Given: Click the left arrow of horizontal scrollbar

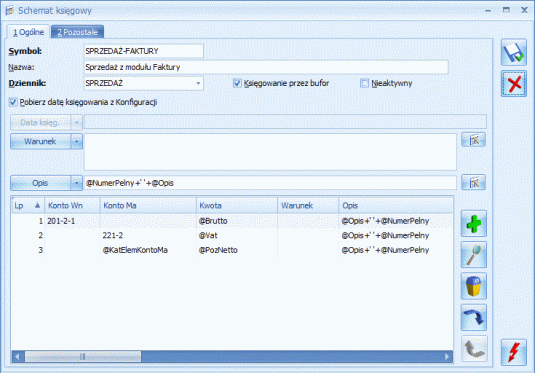Looking at the screenshot, I should pyautogui.click(x=18, y=357).
